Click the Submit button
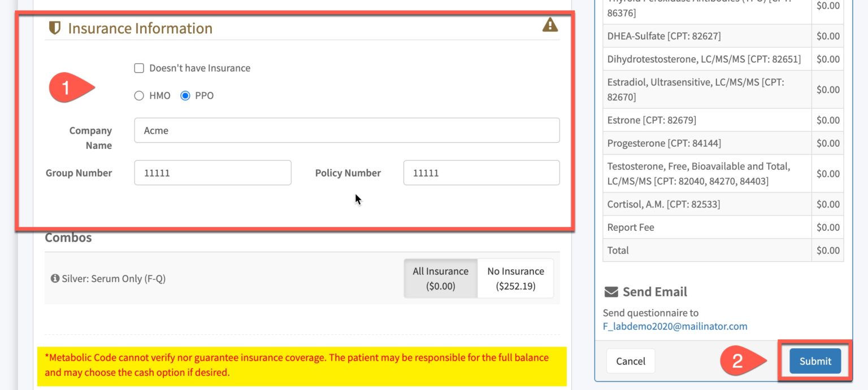Screen dimensions: 868x390 pyautogui.click(x=814, y=361)
